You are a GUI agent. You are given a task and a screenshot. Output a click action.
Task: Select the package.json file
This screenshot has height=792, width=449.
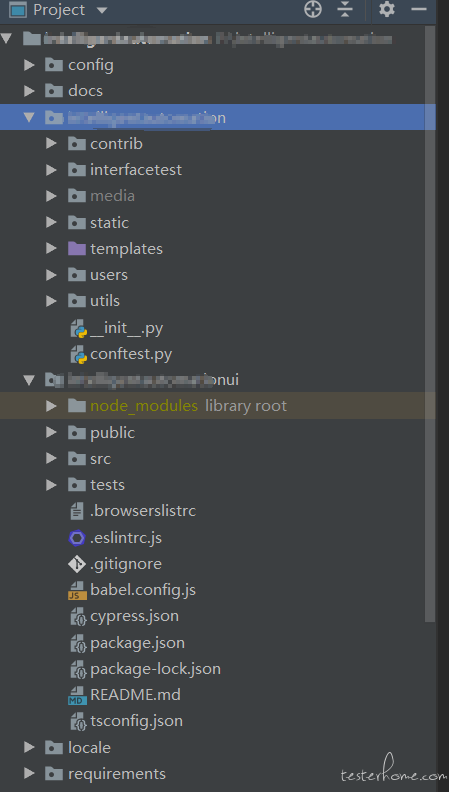137,642
